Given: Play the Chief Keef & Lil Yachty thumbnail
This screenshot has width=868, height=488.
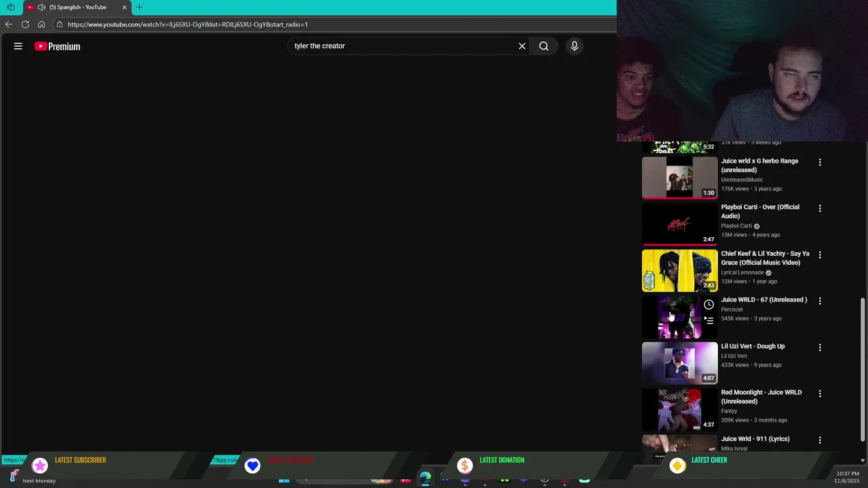Looking at the screenshot, I should 679,270.
